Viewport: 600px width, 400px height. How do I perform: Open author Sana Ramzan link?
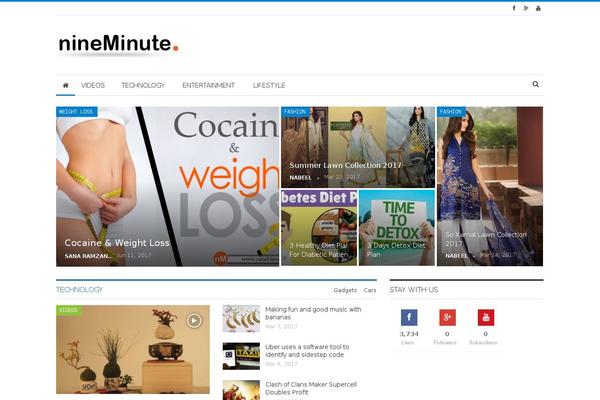tap(88, 256)
